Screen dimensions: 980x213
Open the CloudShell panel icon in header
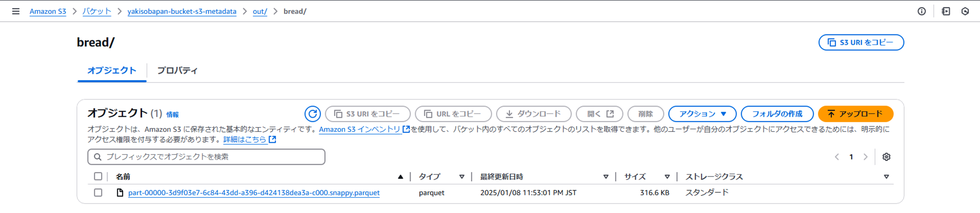(x=946, y=11)
